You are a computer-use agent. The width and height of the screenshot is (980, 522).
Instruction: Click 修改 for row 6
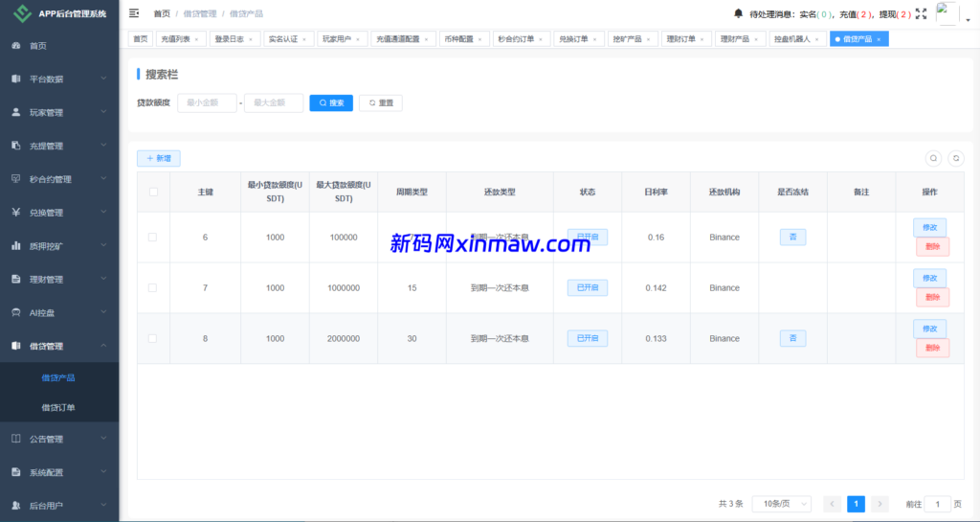(929, 228)
